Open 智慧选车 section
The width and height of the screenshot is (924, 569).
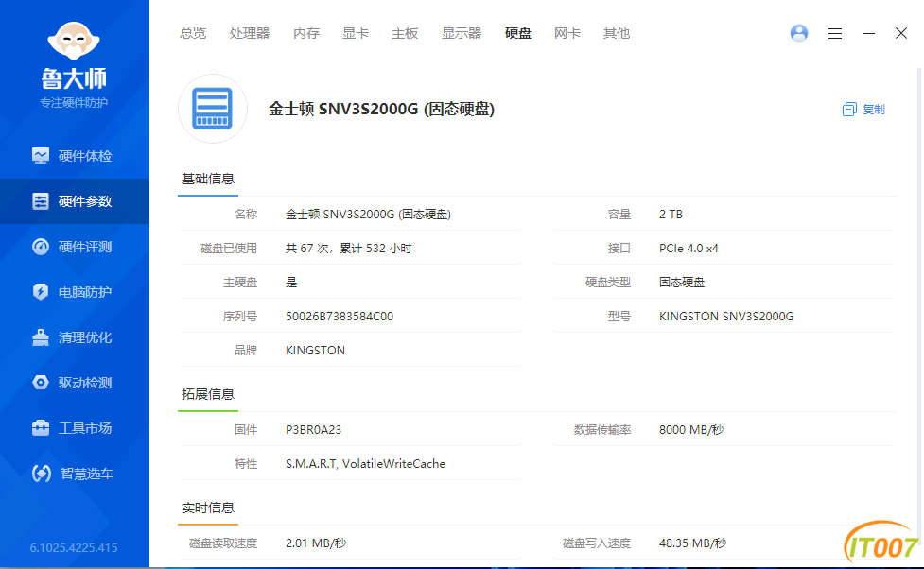[x=75, y=474]
